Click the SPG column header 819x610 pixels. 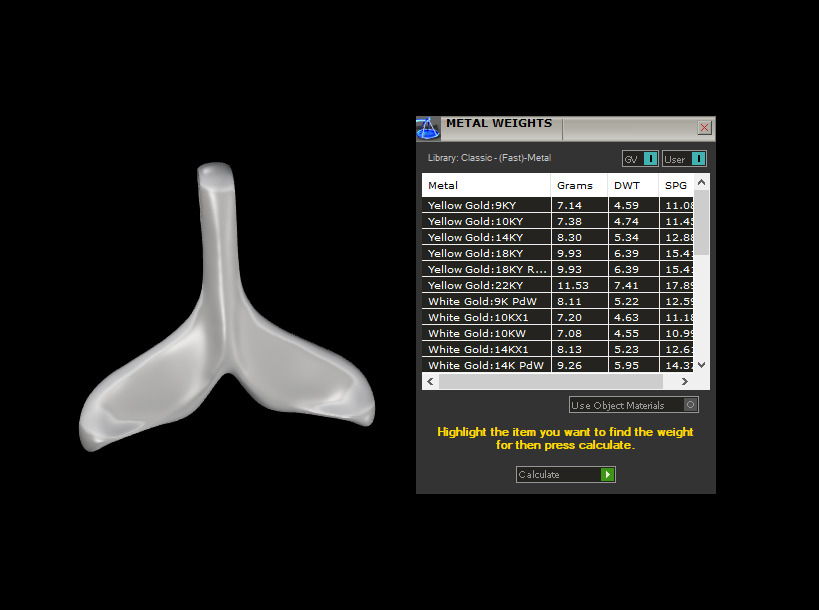[676, 185]
